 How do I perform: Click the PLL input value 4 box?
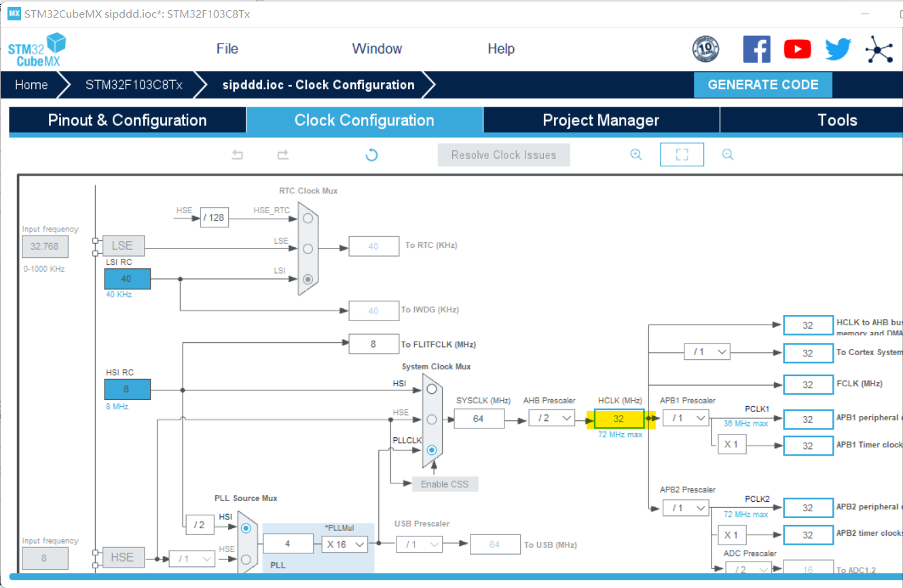pos(288,544)
